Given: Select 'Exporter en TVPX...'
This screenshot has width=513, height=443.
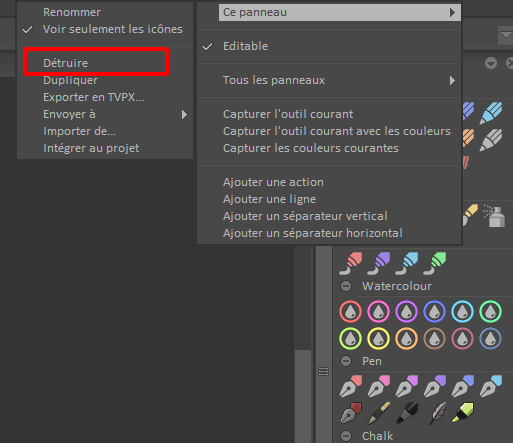Looking at the screenshot, I should coord(105,97).
